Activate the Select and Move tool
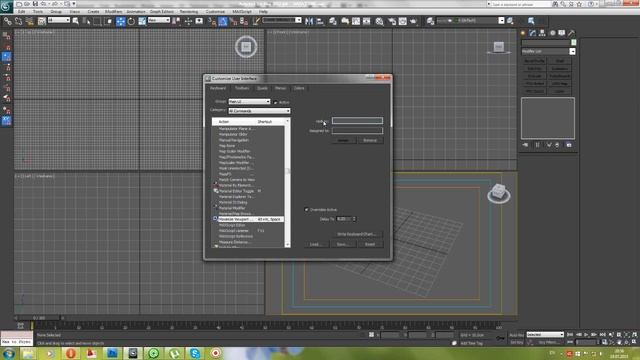The image size is (640, 360). (120, 21)
